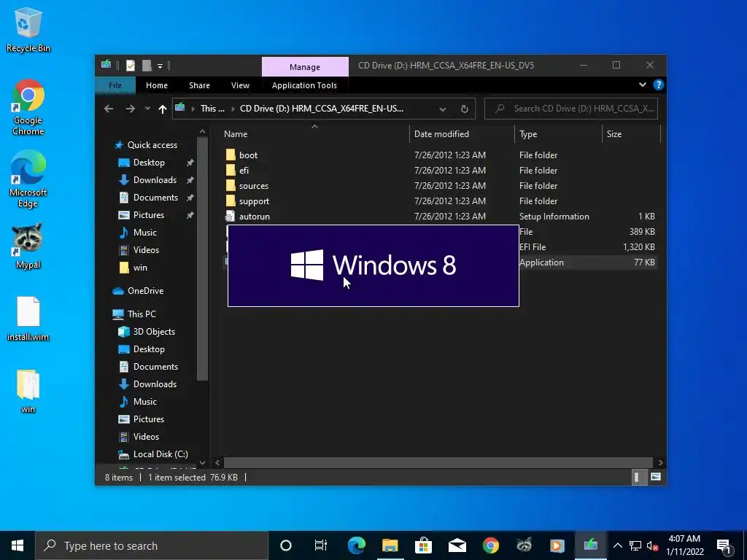This screenshot has width=747, height=560.
Task: Open the Recycle Bin desktop icon
Action: point(28,29)
